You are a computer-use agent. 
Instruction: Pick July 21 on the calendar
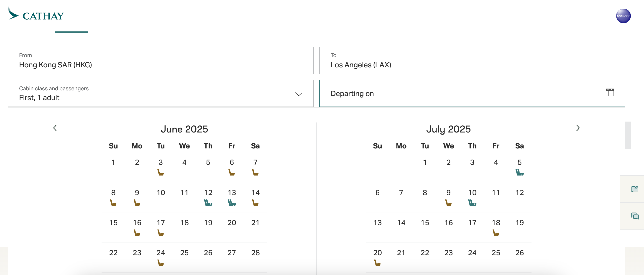(401, 252)
